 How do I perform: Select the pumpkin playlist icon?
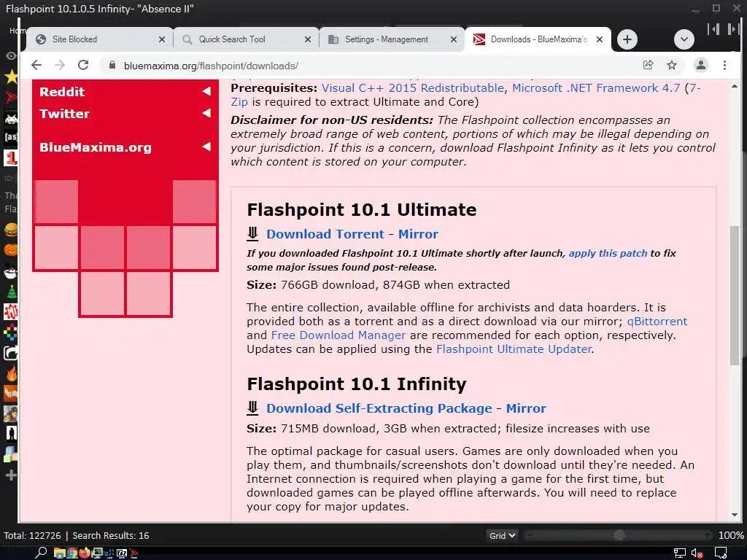coord(10,250)
